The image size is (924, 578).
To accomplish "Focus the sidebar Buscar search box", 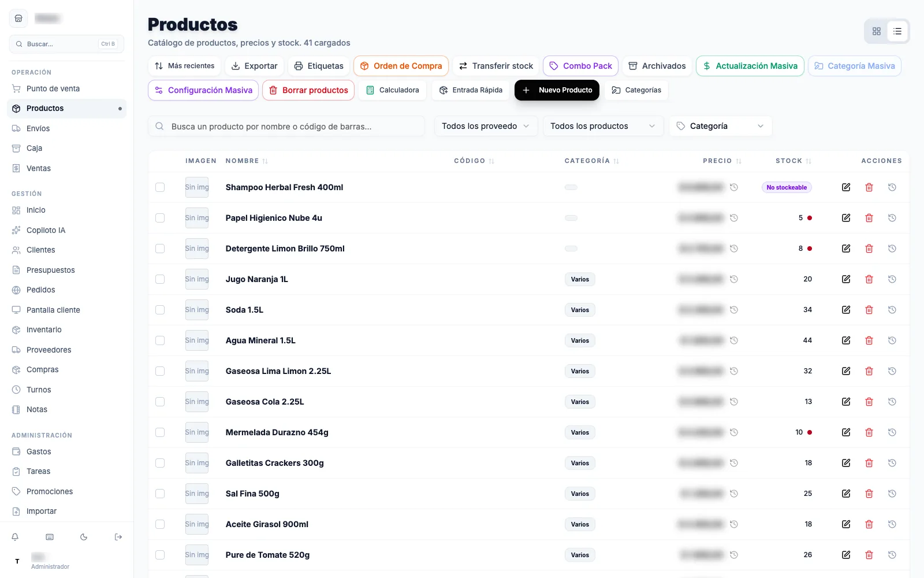I will [66, 44].
